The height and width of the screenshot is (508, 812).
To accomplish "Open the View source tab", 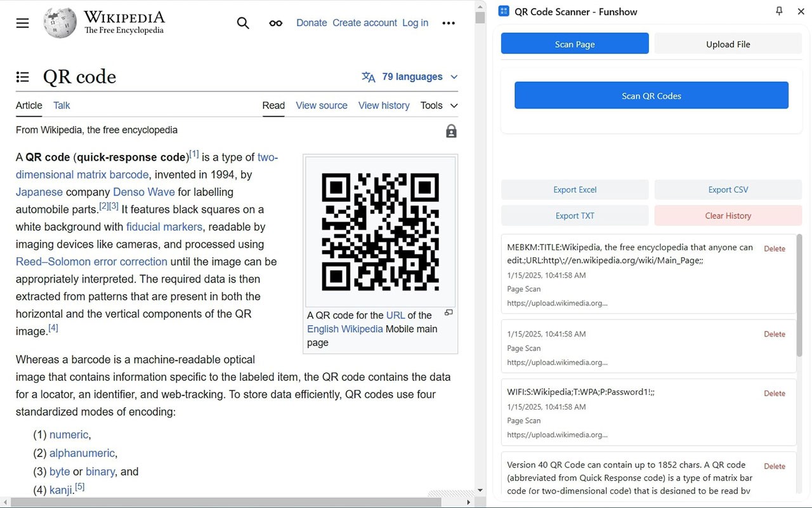I will pos(322,105).
